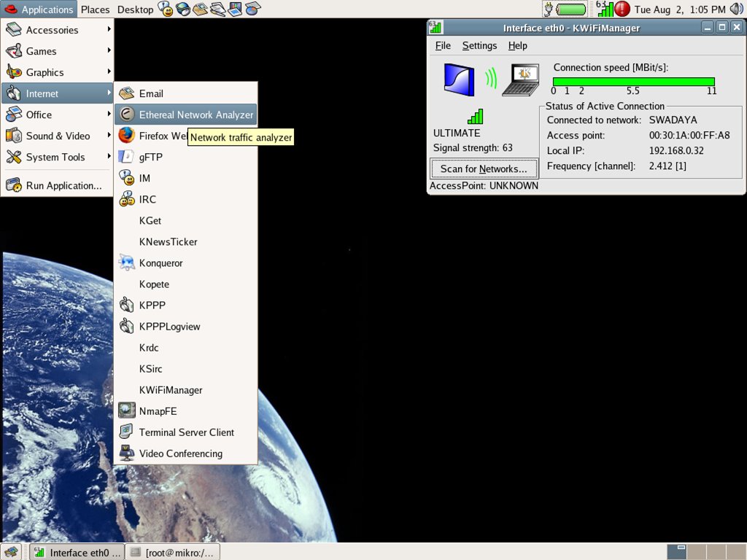Image resolution: width=747 pixels, height=560 pixels.
Task: Switch to the root@mikro terminal in the taskbar
Action: click(173, 552)
